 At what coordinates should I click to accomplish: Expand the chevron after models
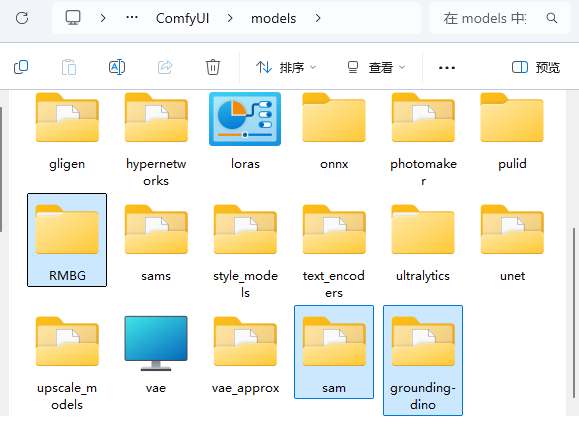318,18
